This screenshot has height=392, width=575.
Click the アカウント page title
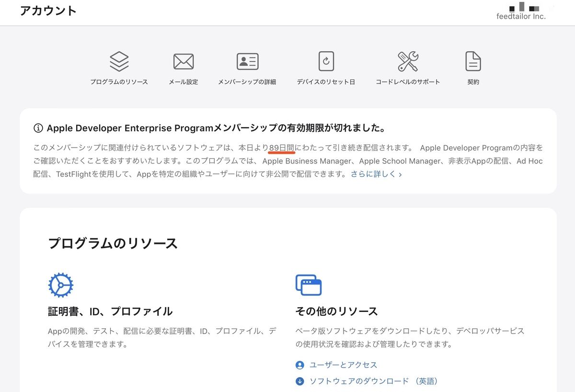pyautogui.click(x=48, y=11)
